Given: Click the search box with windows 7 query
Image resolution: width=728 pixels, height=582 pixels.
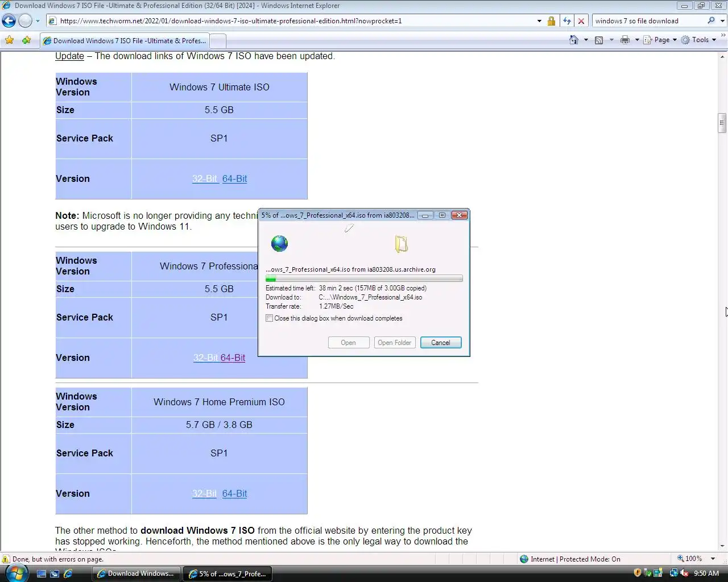Looking at the screenshot, I should pos(648,21).
